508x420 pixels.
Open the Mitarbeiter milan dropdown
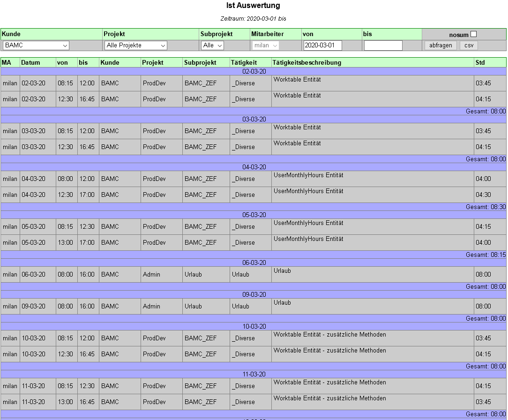pos(266,45)
